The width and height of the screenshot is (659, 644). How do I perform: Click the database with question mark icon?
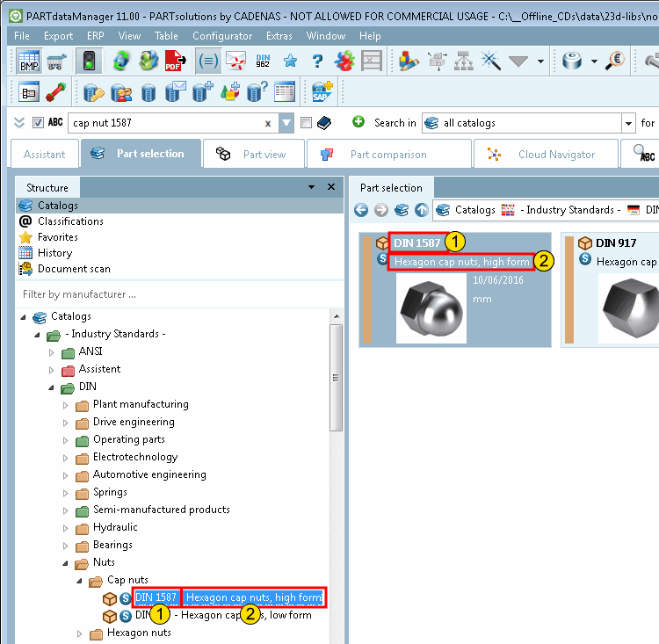tap(257, 92)
